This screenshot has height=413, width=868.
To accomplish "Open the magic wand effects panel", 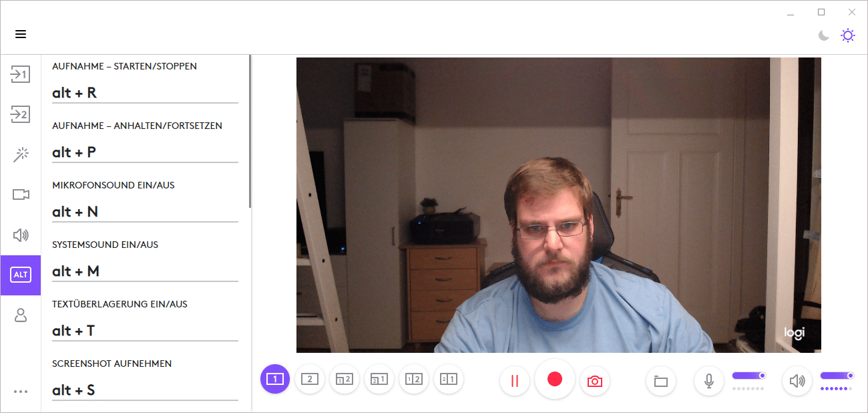I will pyautogui.click(x=21, y=155).
